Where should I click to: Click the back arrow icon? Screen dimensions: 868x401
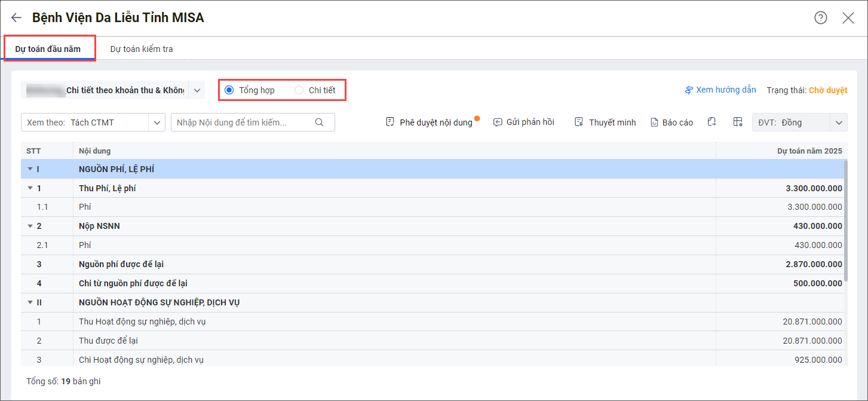(16, 18)
